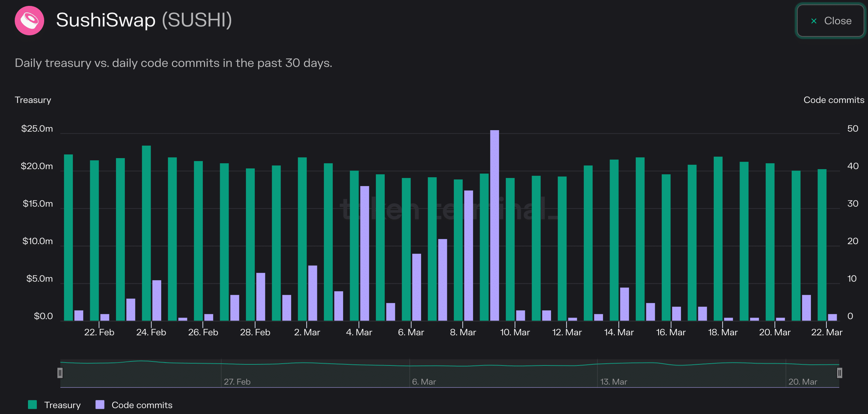Click the X icon inside Close button
The width and height of the screenshot is (868, 414).
pos(814,21)
